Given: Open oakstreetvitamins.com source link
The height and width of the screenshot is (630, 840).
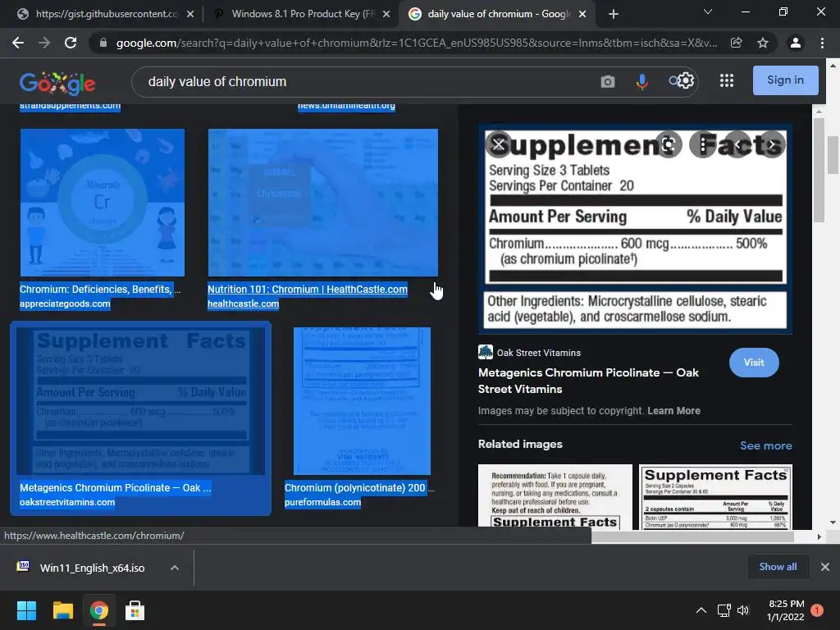Looking at the screenshot, I should (67, 503).
